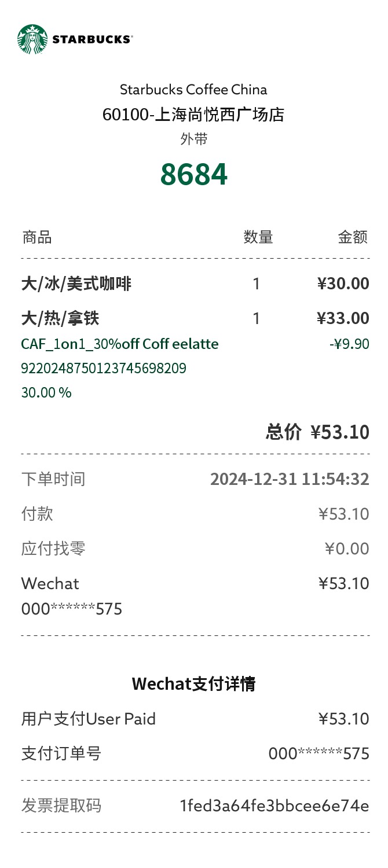This screenshot has height=868, width=388.
Task: Select the invoice code 1fed3a64fe3bbcee6e74e
Action: (274, 806)
